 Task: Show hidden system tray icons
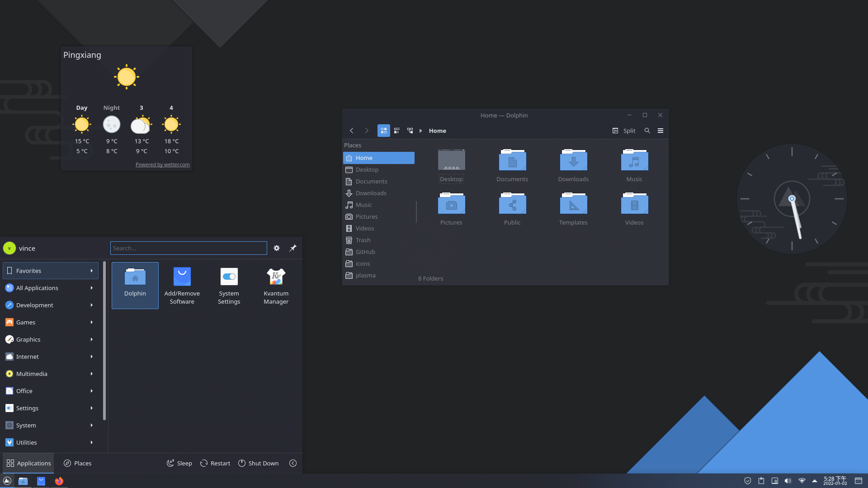point(815,481)
